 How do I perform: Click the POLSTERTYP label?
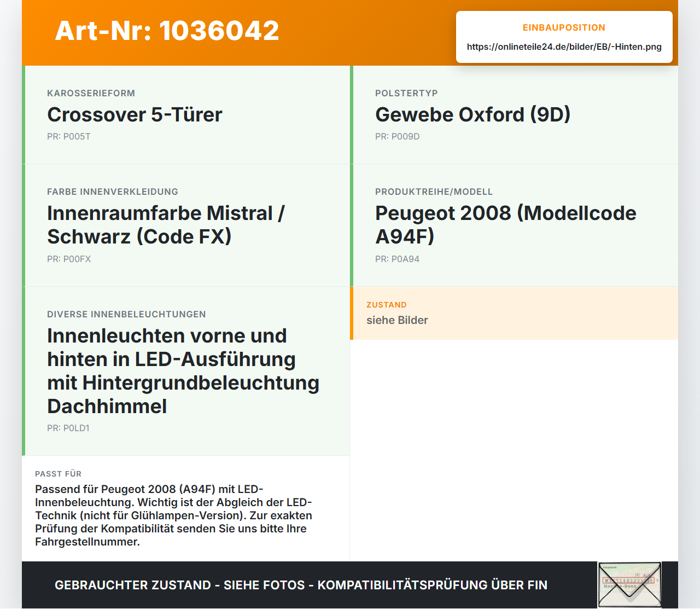(x=406, y=93)
